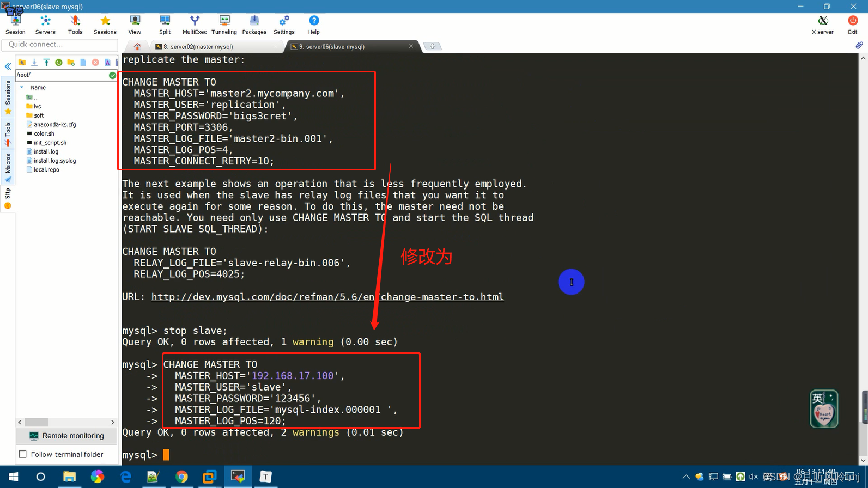The width and height of the screenshot is (868, 488).
Task: Select the local.repo file
Action: click(x=43, y=170)
